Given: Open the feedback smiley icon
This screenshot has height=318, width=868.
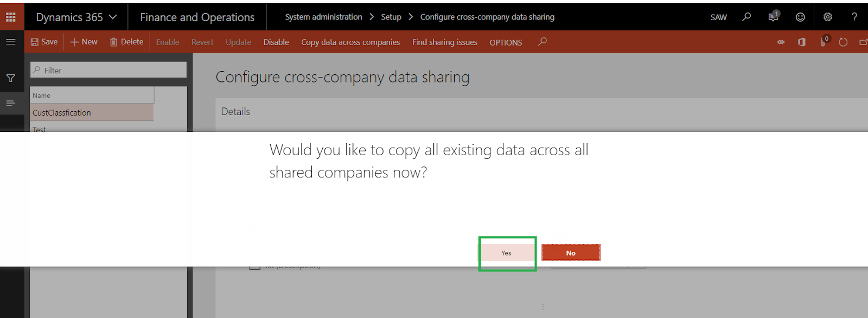Looking at the screenshot, I should click(800, 17).
